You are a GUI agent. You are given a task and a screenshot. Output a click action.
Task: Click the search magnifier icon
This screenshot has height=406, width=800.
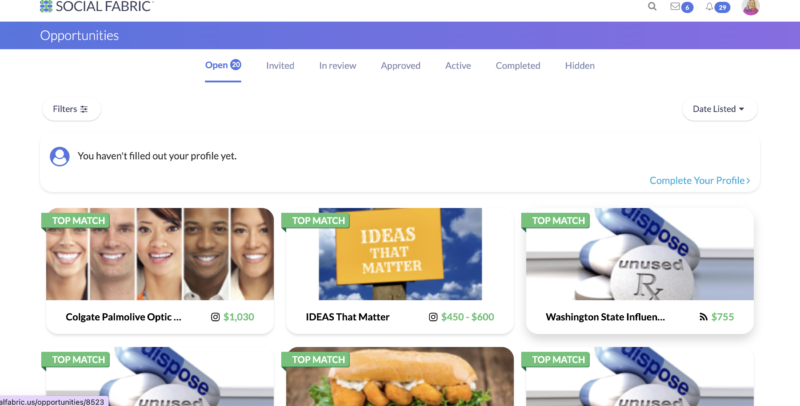652,7
